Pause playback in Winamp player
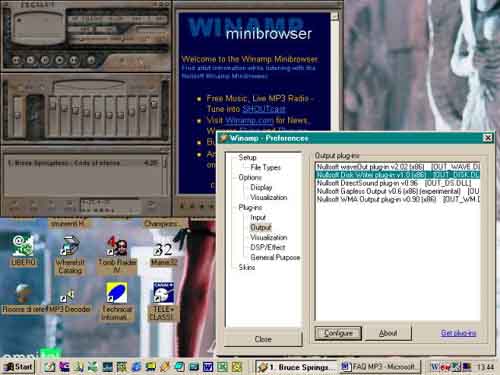The image size is (500, 375). pyautogui.click(x=45, y=60)
